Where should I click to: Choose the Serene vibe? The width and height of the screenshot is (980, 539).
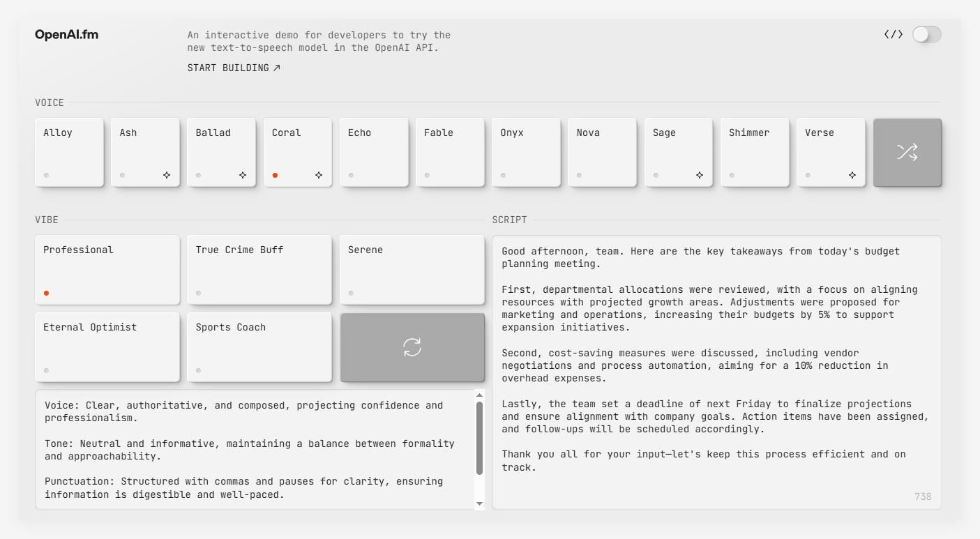pyautogui.click(x=412, y=270)
